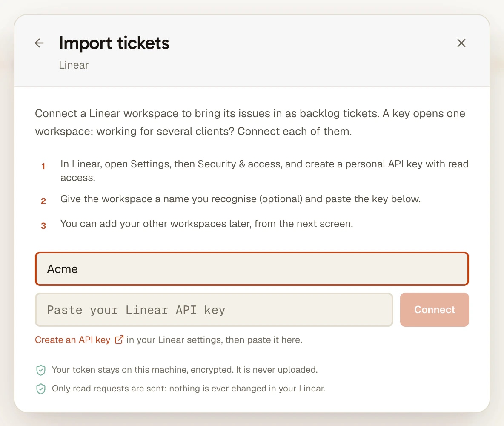Click the Connect button
The width and height of the screenshot is (504, 426).
click(434, 310)
